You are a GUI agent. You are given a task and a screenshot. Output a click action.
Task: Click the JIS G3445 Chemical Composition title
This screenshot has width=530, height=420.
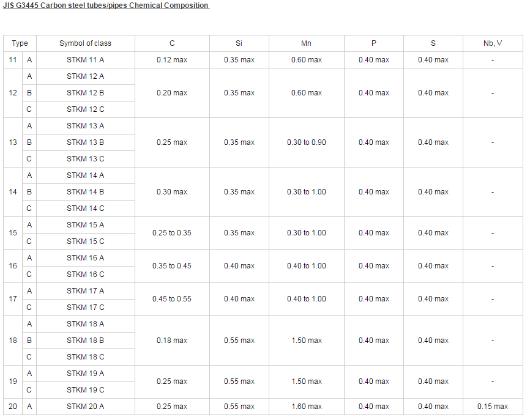click(x=106, y=6)
